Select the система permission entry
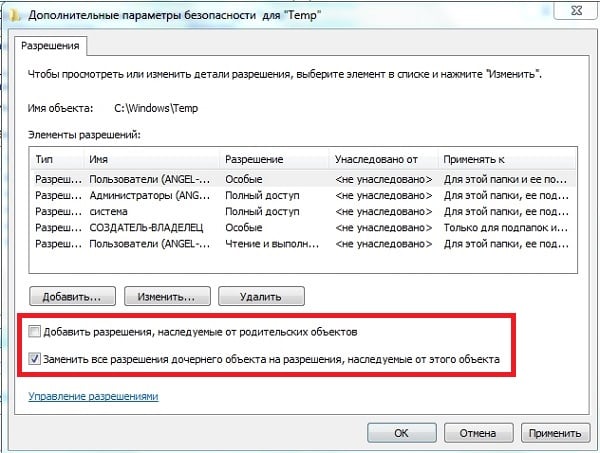The height and width of the screenshot is (453, 600). coord(303,212)
